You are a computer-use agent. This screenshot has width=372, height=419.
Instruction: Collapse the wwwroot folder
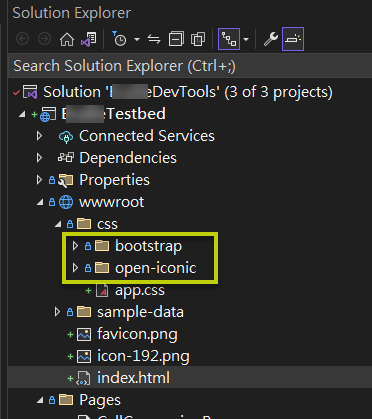pos(40,202)
